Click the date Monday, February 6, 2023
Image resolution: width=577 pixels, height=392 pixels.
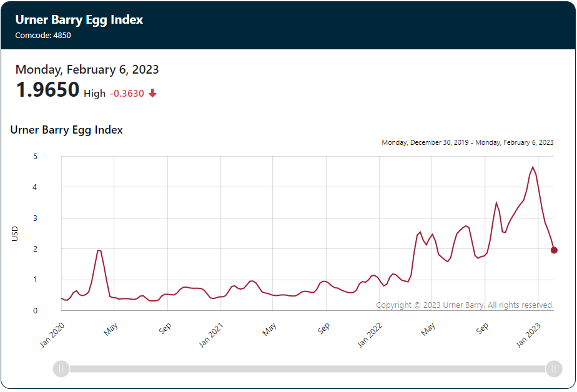(x=87, y=69)
